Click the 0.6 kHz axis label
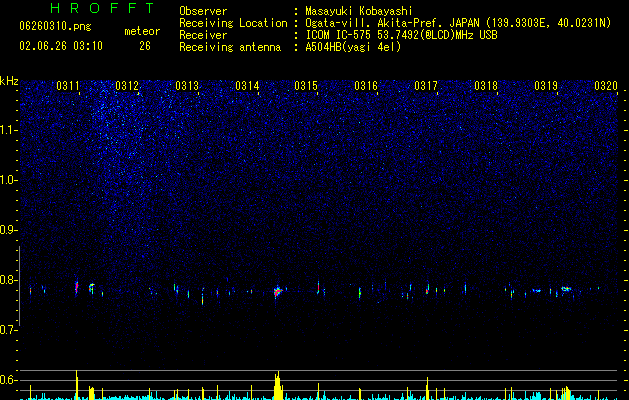The width and height of the screenshot is (629, 400). [9, 380]
